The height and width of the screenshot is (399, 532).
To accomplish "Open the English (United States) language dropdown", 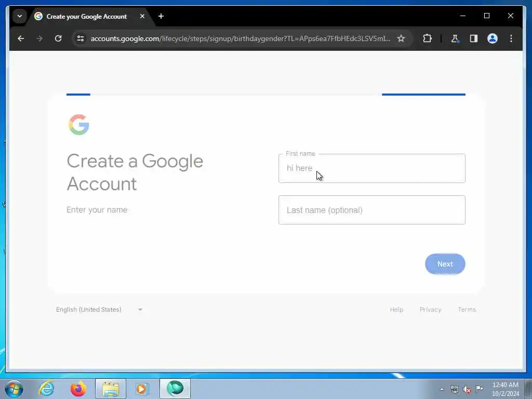I will [x=99, y=310].
